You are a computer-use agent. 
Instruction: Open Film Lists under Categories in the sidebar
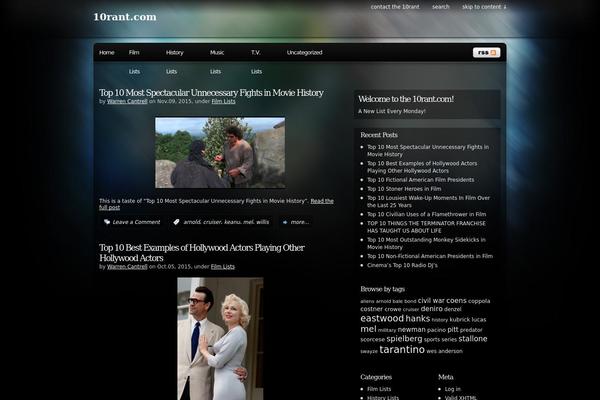tap(379, 389)
